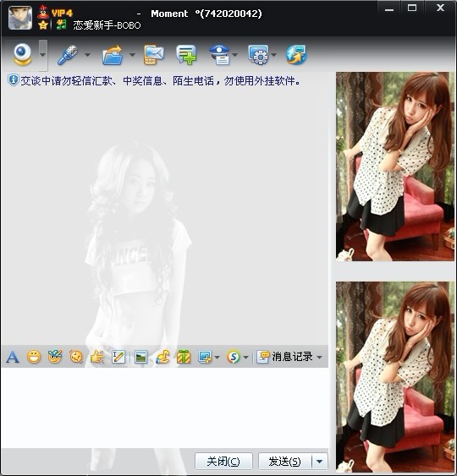Start a video call with the webcam icon
Screen dimensions: 457x476
click(x=23, y=55)
